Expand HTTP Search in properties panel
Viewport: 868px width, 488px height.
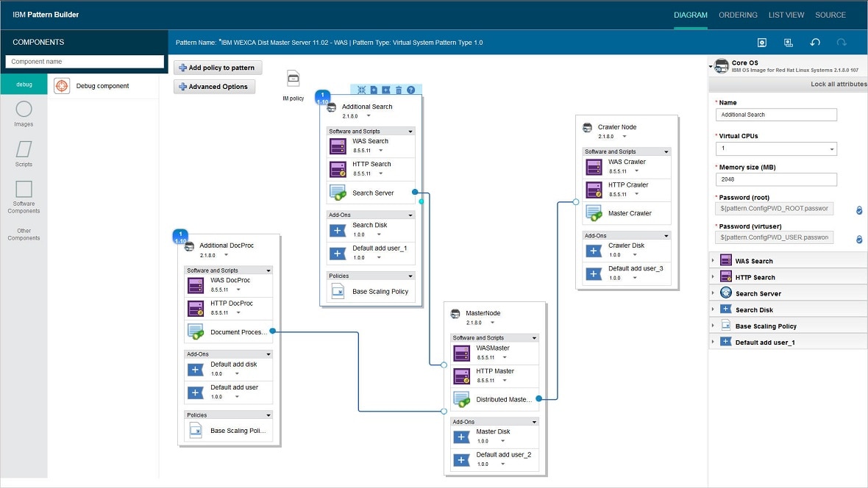[x=713, y=277]
